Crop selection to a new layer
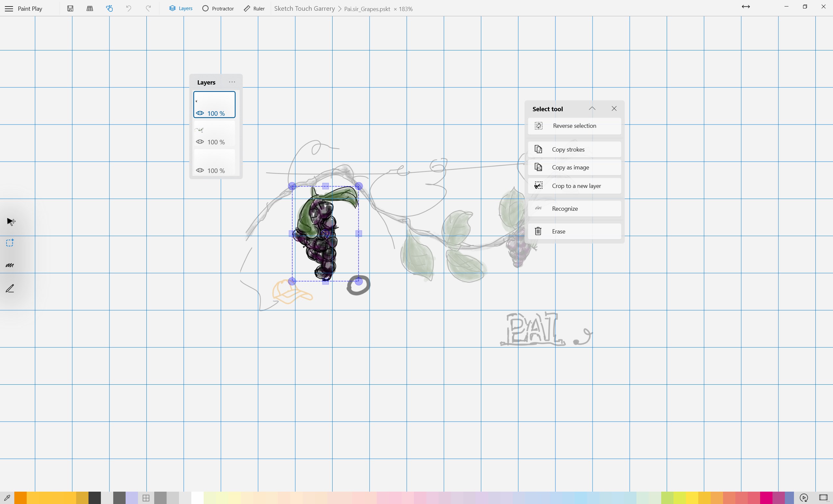The height and width of the screenshot is (504, 833). point(574,185)
